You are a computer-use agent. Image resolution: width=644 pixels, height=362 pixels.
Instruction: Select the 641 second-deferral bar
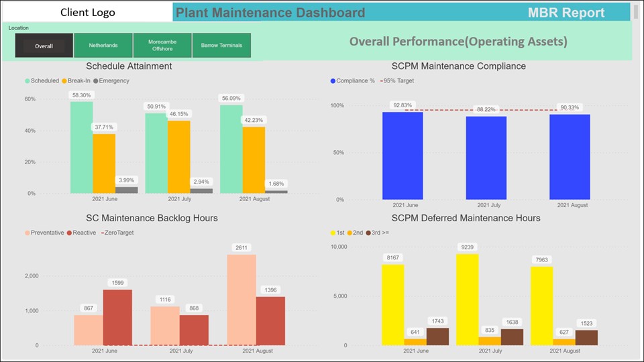[415, 342]
